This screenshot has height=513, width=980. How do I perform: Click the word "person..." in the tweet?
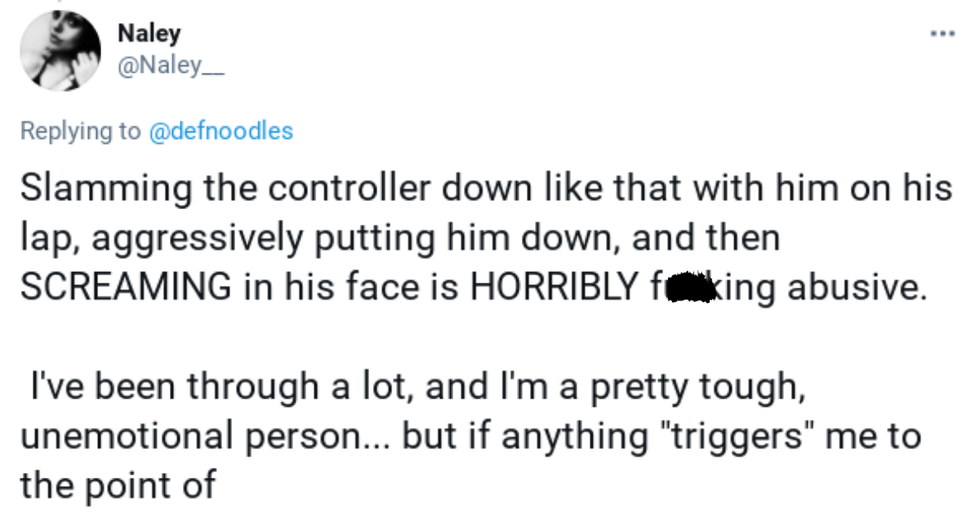pos(318,437)
